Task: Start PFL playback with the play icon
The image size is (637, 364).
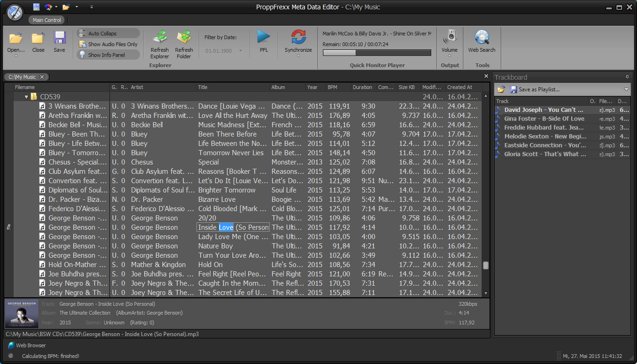Action: tap(264, 37)
